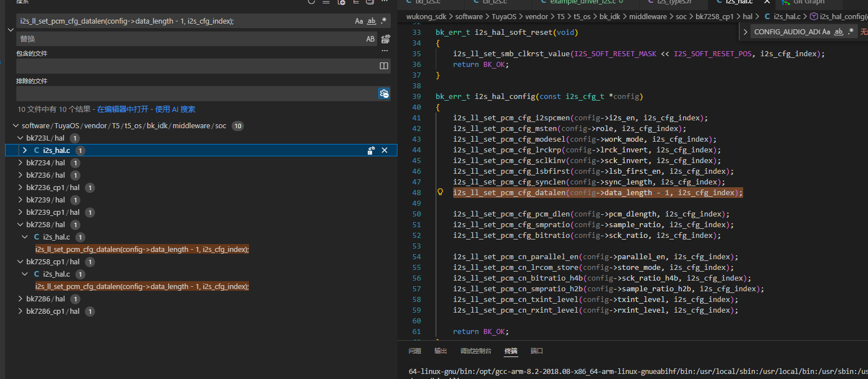Toggle Match Whole Word in the search box

[x=371, y=21]
